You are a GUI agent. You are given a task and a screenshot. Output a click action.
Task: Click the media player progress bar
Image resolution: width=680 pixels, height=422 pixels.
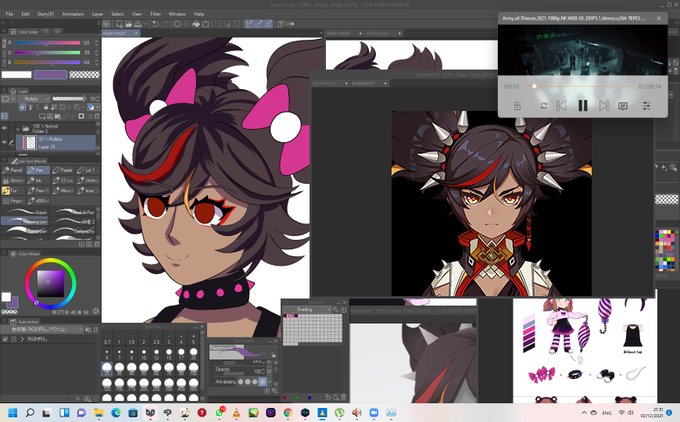(580, 86)
